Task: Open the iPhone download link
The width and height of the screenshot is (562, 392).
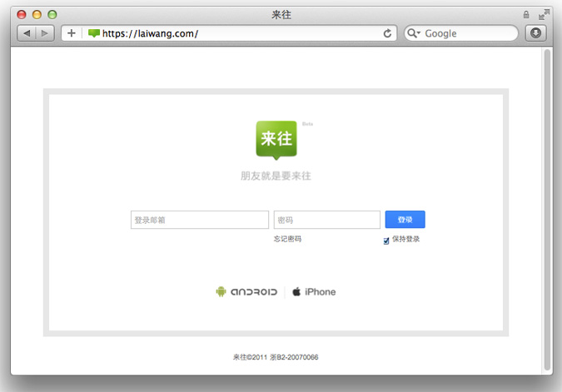Action: pos(315,292)
